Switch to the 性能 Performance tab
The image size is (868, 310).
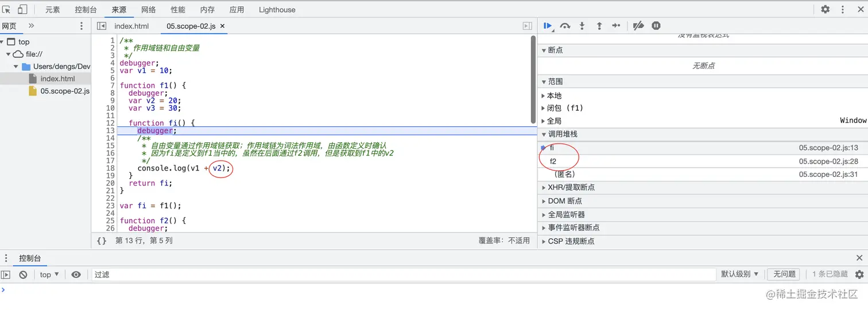click(178, 10)
